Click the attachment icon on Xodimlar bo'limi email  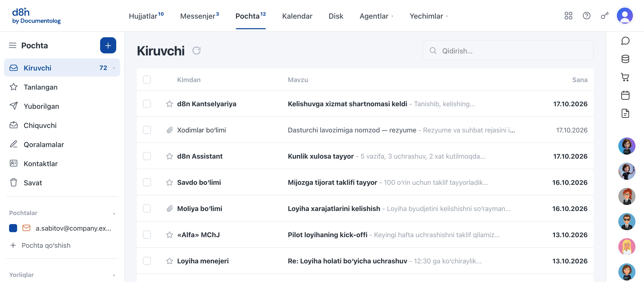(170, 130)
